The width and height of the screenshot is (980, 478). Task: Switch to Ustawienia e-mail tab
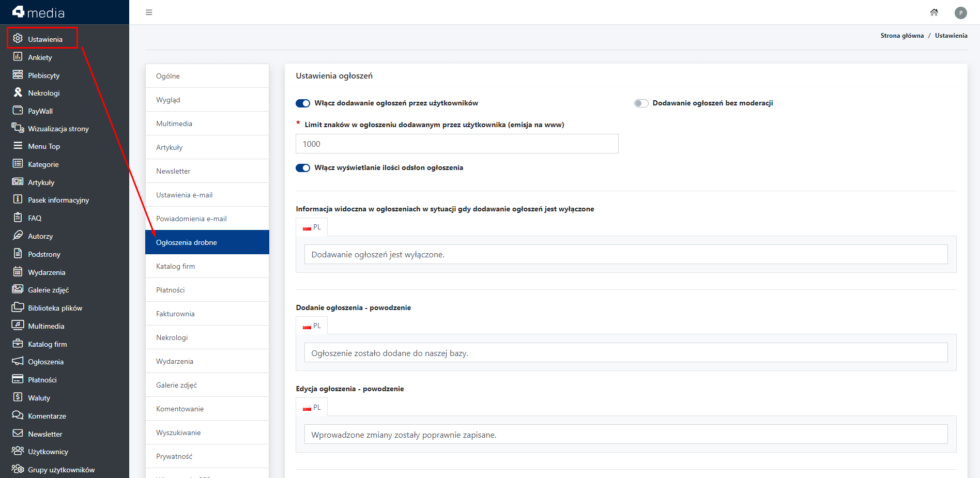[x=207, y=195]
